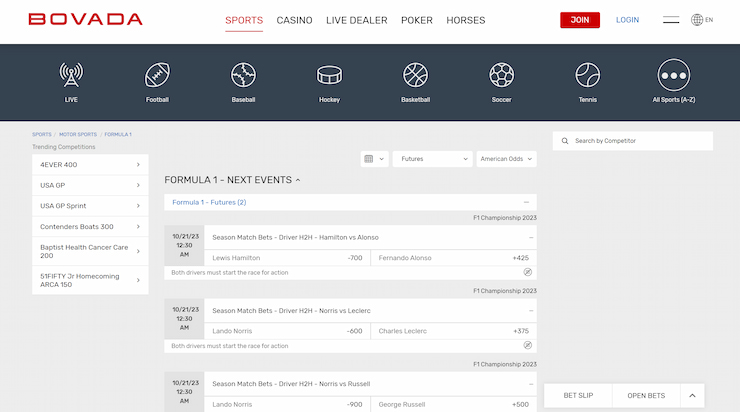Open Baptist Health Cancer Care 200
The width and height of the screenshot is (740, 412).
(x=90, y=251)
